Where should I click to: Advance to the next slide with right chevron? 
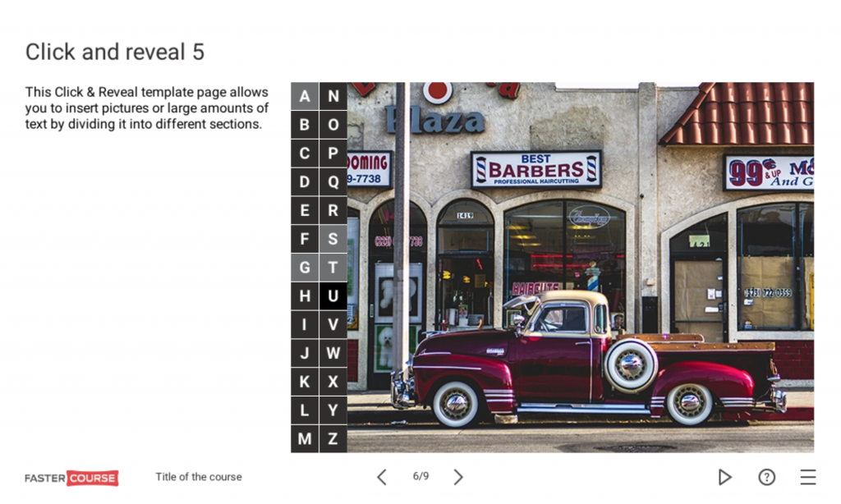[458, 477]
